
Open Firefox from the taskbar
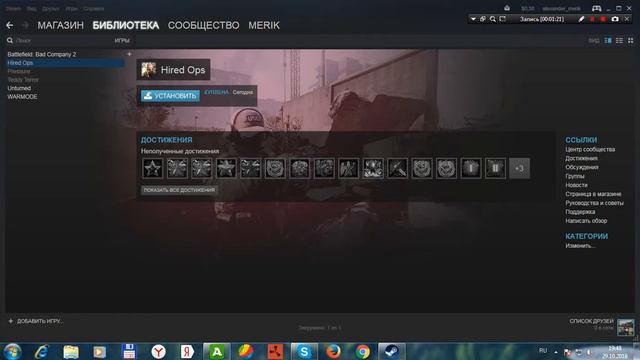point(333,351)
